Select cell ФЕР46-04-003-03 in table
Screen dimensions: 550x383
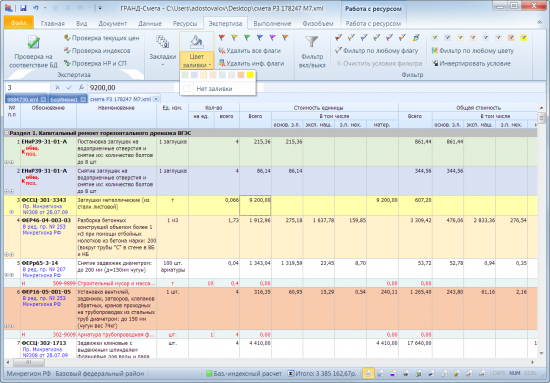(x=48, y=237)
